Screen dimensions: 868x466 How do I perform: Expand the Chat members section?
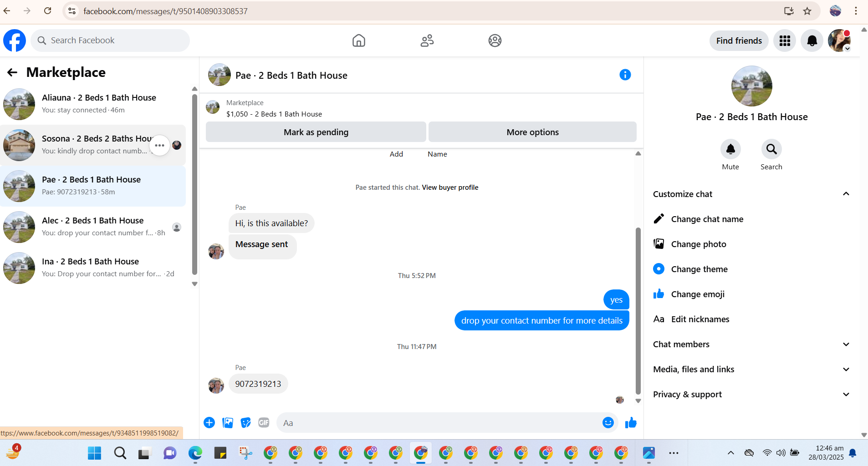pos(846,344)
